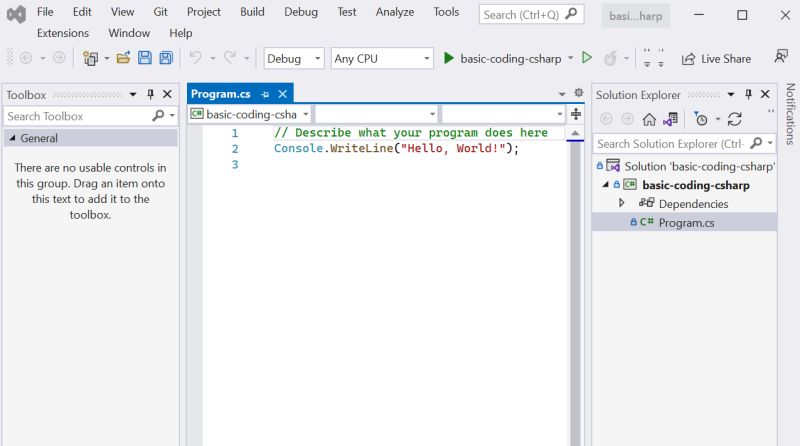
Task: Collapse the General group in Toolbox
Action: click(x=12, y=138)
